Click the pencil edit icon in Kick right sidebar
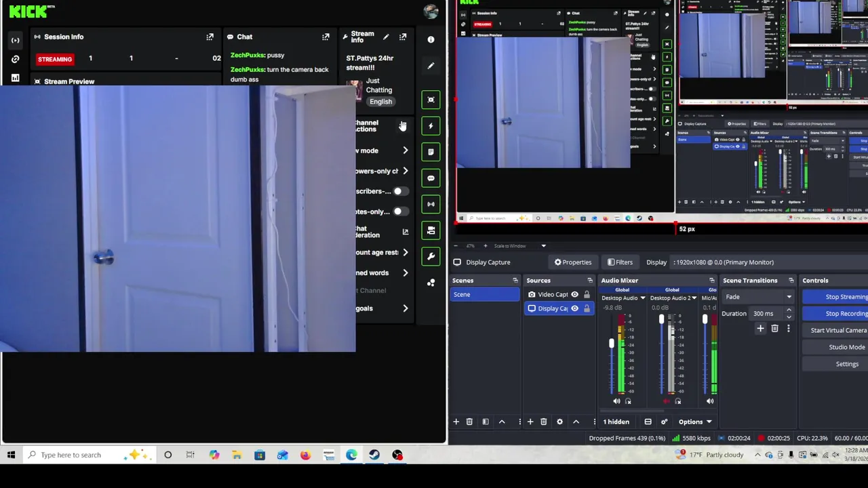The width and height of the screenshot is (868, 488). pos(431,66)
